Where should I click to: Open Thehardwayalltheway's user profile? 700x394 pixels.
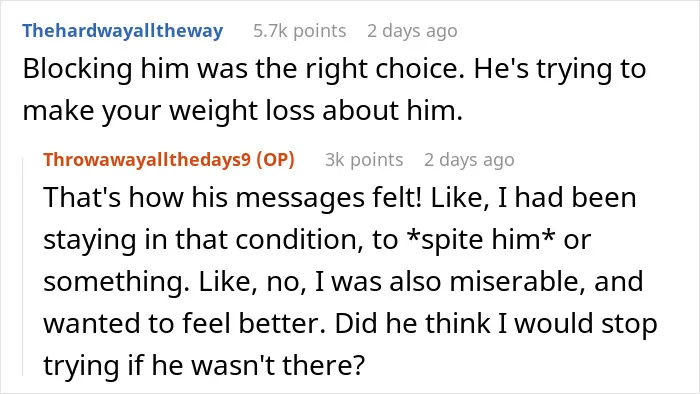click(123, 31)
